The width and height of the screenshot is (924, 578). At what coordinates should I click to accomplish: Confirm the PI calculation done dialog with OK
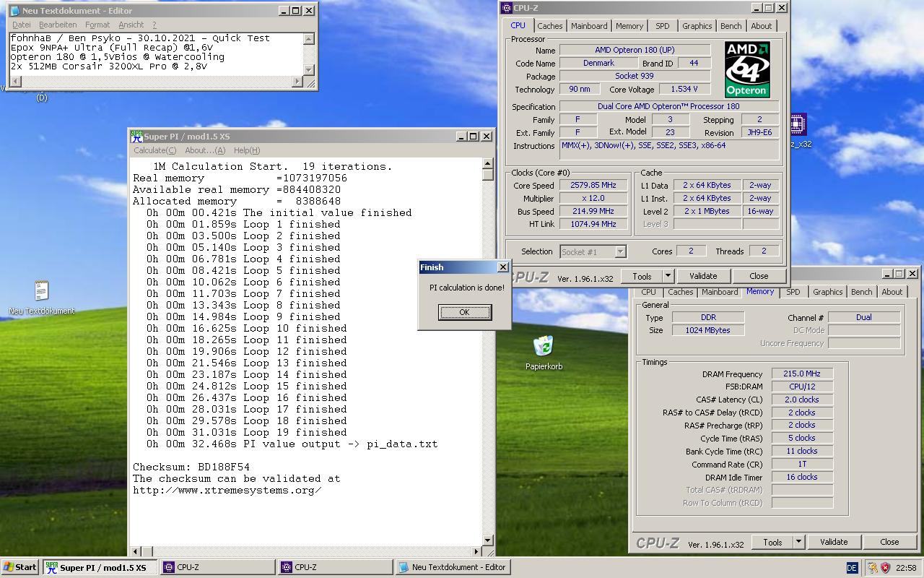464,312
